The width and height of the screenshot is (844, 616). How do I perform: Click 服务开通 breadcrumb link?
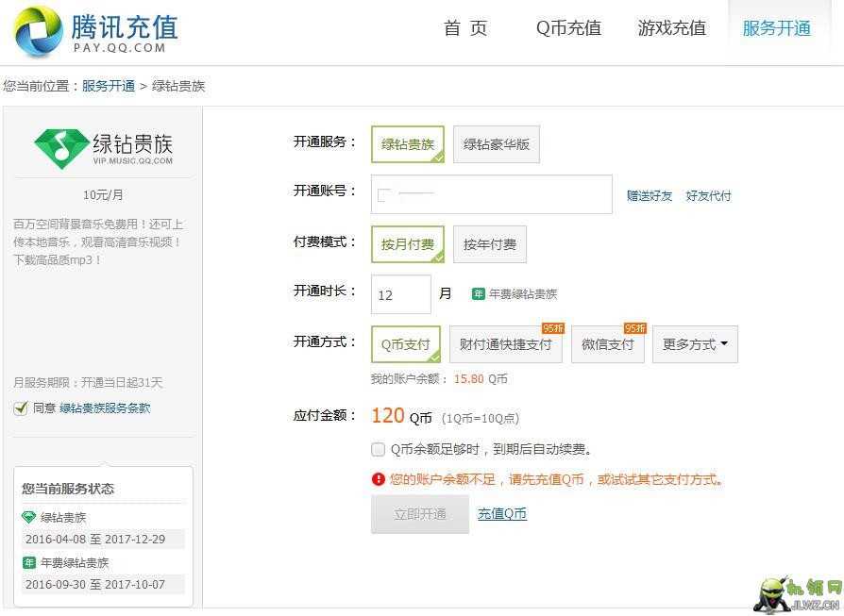pyautogui.click(x=109, y=86)
